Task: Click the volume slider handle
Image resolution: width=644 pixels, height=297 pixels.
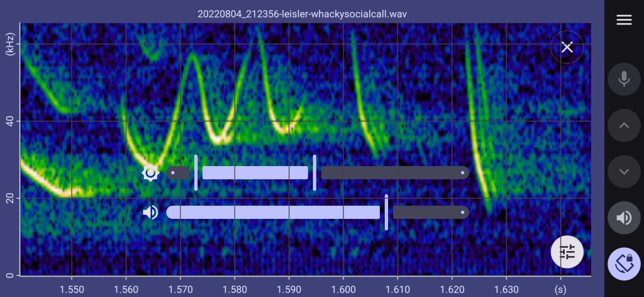Action: click(x=386, y=212)
